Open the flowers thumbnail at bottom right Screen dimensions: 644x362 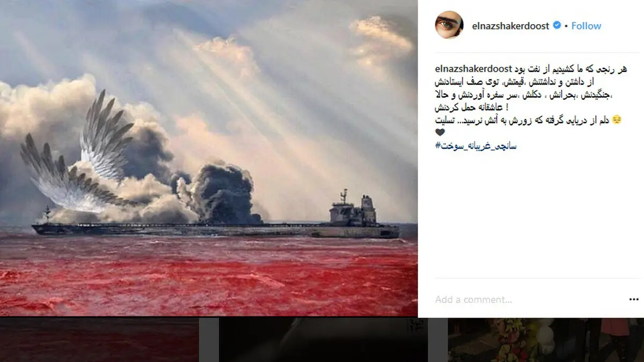[546, 340]
